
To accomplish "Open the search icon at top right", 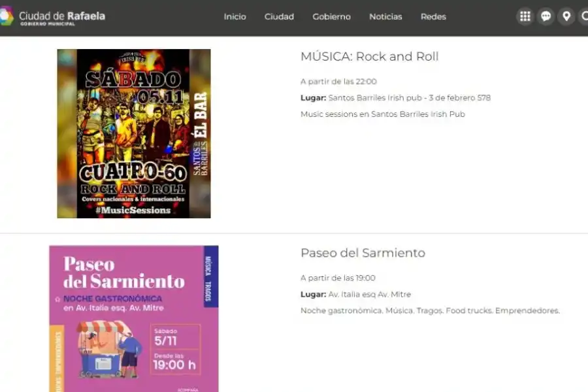I will coord(584,16).
